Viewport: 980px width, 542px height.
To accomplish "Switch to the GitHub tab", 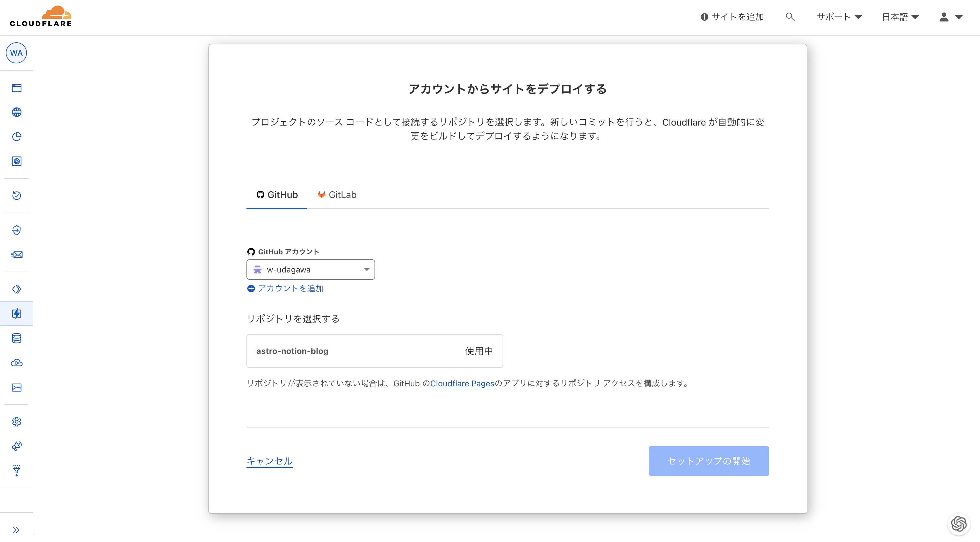I will [x=277, y=194].
